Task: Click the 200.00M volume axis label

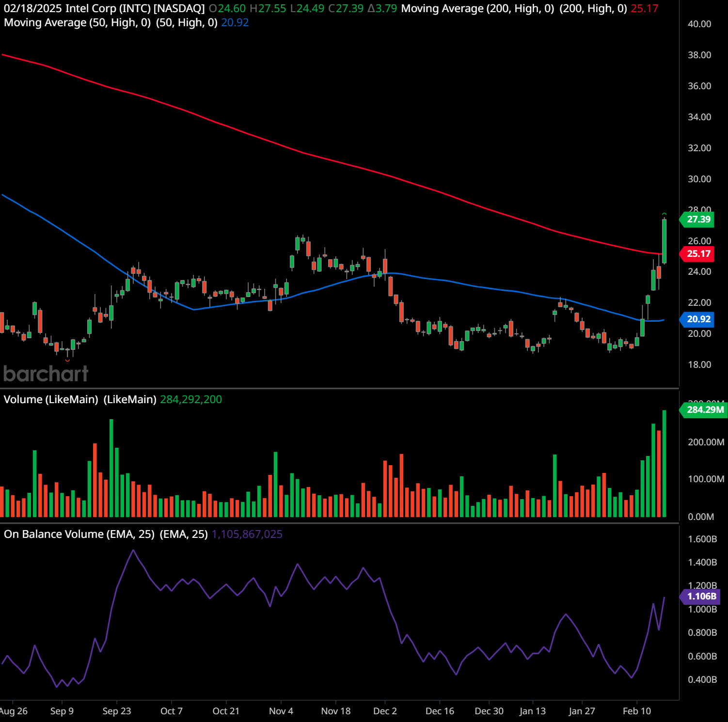Action: point(706,442)
